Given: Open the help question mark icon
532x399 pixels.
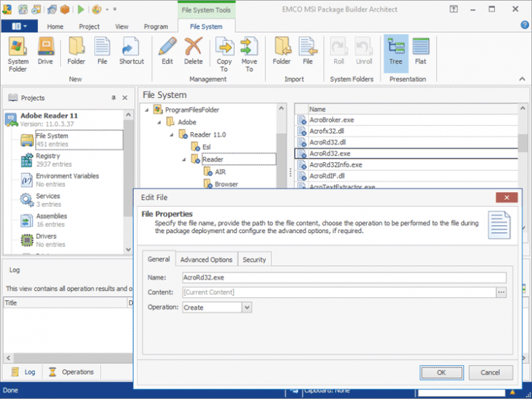Looking at the screenshot, I should pyautogui.click(x=524, y=25).
